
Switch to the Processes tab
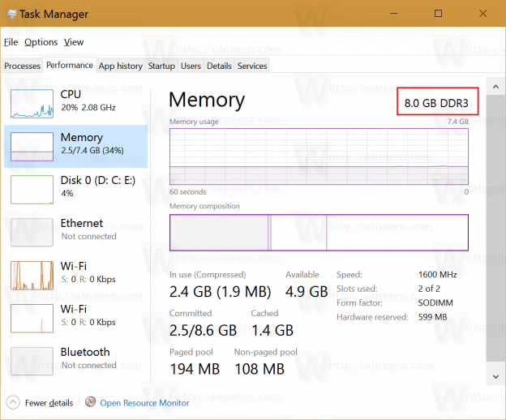click(x=22, y=66)
